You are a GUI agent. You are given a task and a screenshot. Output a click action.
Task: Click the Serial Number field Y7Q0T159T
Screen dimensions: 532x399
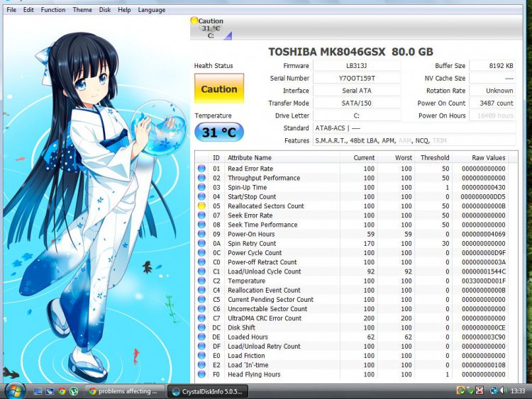tap(357, 78)
